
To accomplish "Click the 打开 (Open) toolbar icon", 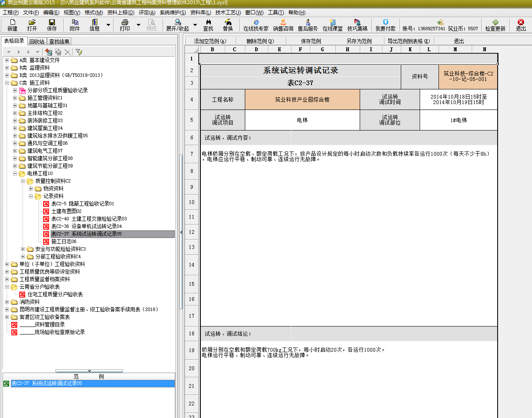I will (32, 25).
